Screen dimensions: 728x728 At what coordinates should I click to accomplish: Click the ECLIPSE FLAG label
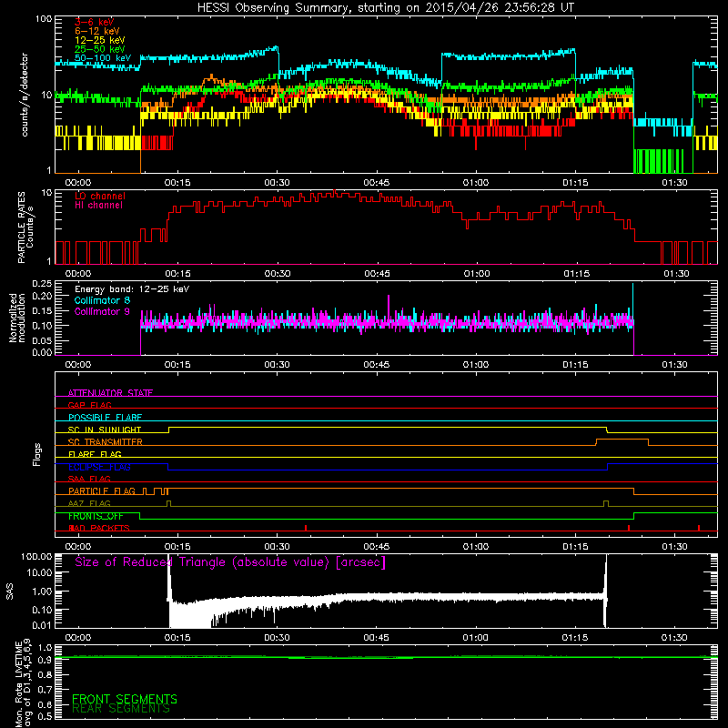99,467
